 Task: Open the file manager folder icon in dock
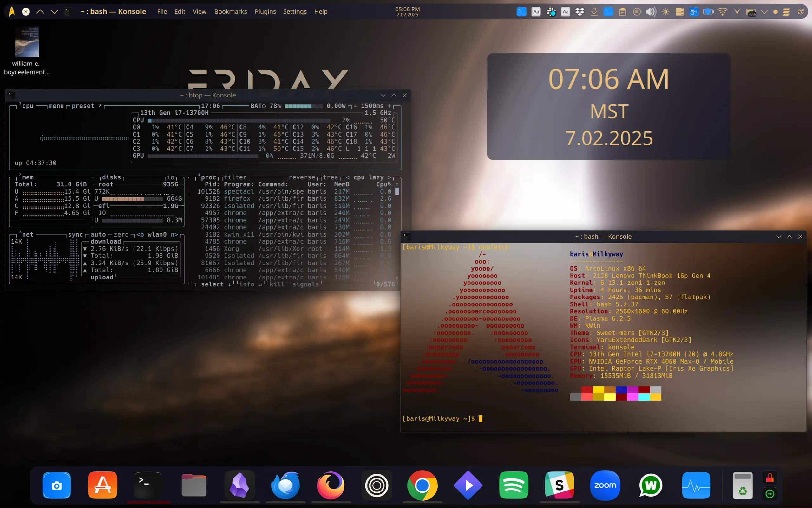coord(194,485)
